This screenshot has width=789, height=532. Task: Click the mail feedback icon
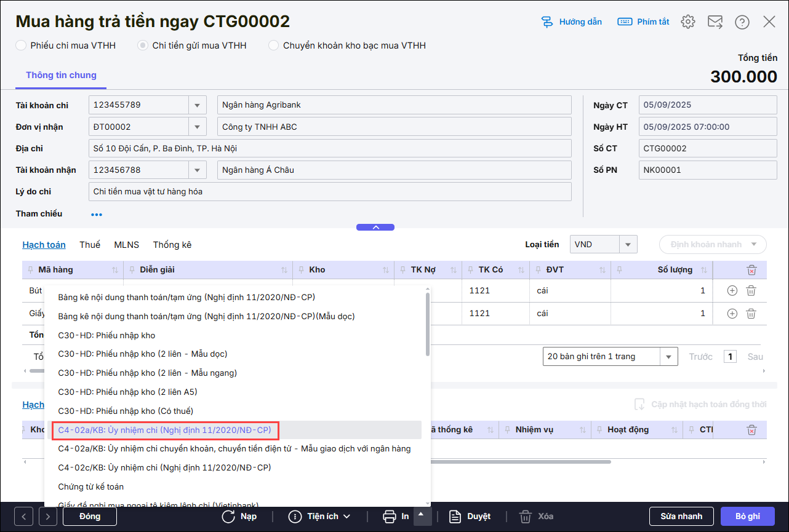715,22
